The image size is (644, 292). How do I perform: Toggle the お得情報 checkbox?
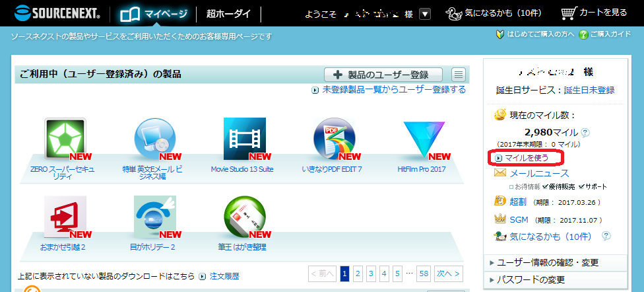511,187
